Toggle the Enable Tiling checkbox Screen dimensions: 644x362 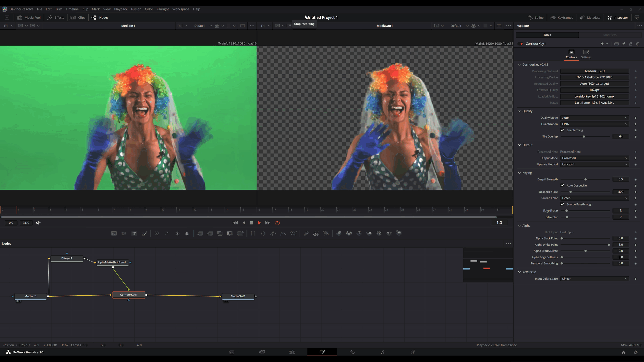562,130
